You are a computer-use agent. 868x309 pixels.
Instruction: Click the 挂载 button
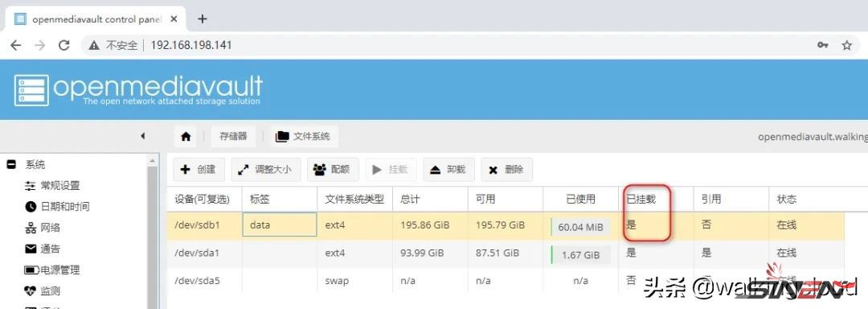pyautogui.click(x=391, y=170)
